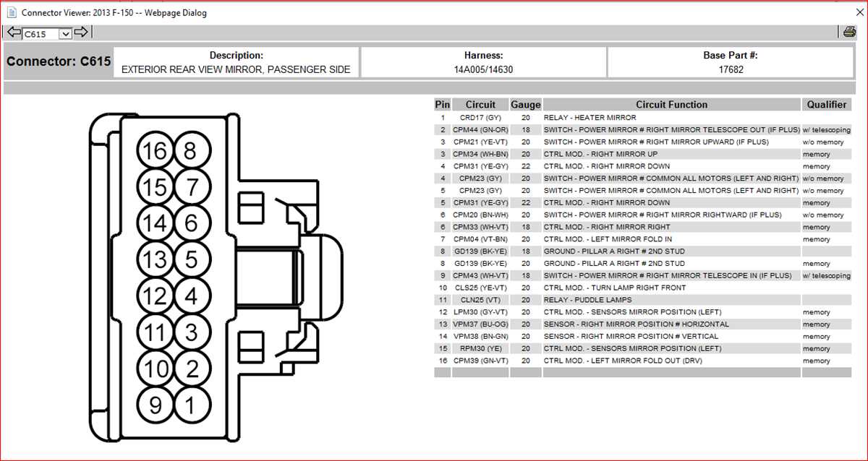Click the document icon in title bar
The width and height of the screenshot is (868, 461).
pos(11,12)
